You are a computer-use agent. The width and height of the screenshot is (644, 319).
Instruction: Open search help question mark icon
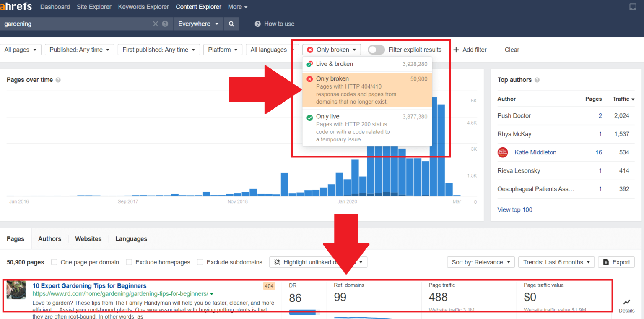click(165, 24)
